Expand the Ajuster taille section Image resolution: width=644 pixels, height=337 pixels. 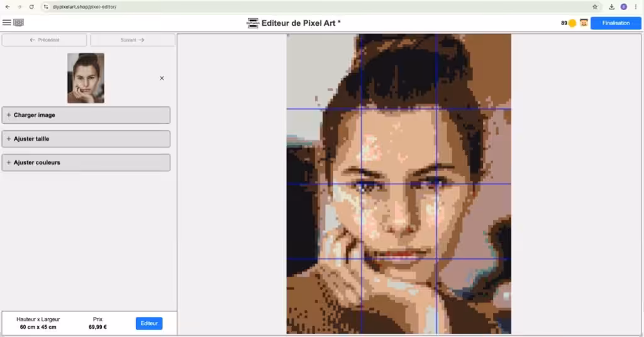(86, 139)
